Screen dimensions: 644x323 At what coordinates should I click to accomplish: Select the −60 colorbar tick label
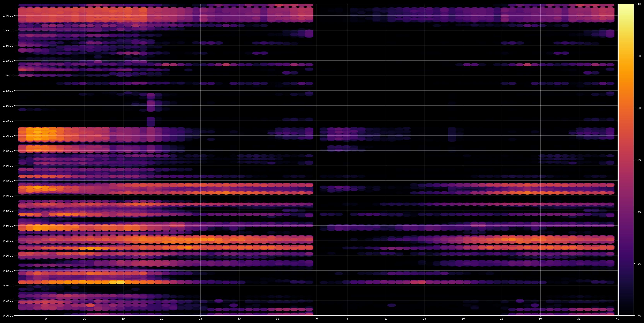(638, 264)
